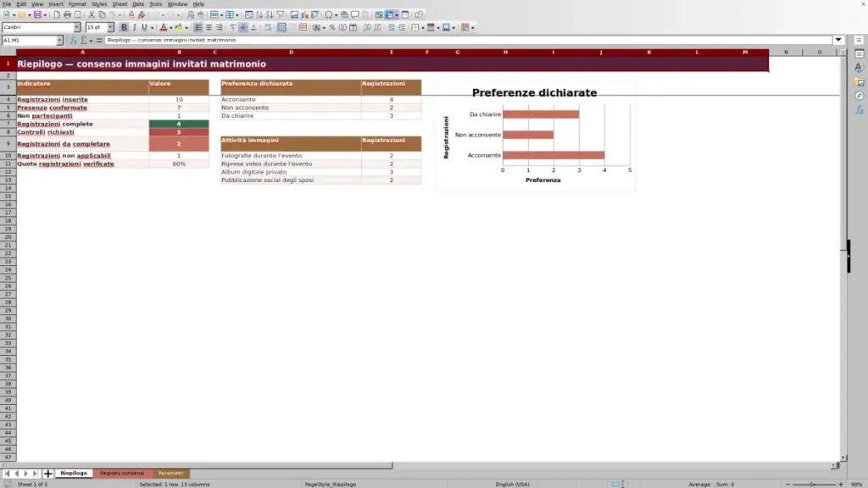
Task: Open the sidebar Navigator compass icon
Action: pos(860,96)
